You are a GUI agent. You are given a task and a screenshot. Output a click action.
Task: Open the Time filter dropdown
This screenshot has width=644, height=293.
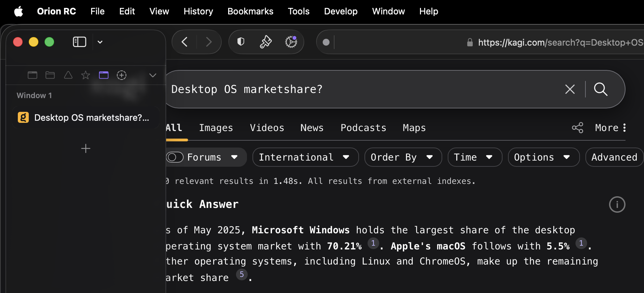pyautogui.click(x=474, y=157)
